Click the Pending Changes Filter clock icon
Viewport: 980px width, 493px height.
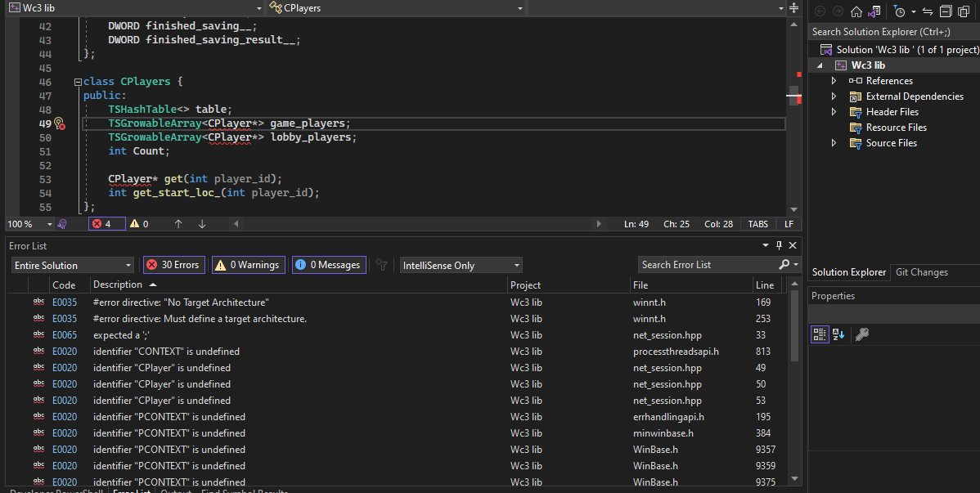click(900, 11)
